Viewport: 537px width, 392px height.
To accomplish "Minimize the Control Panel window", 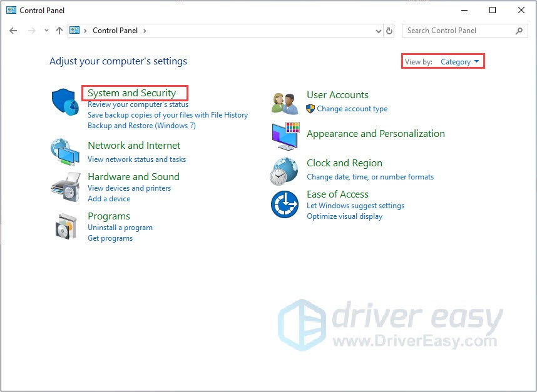I will pyautogui.click(x=464, y=10).
